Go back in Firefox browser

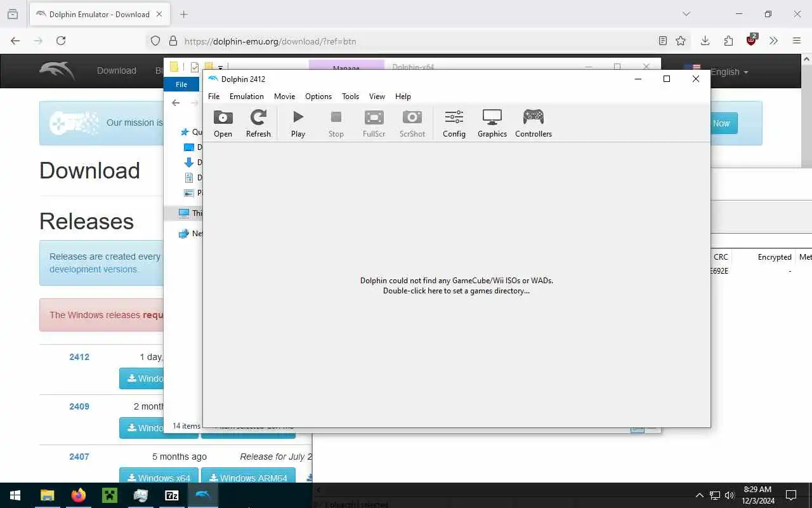tap(15, 41)
